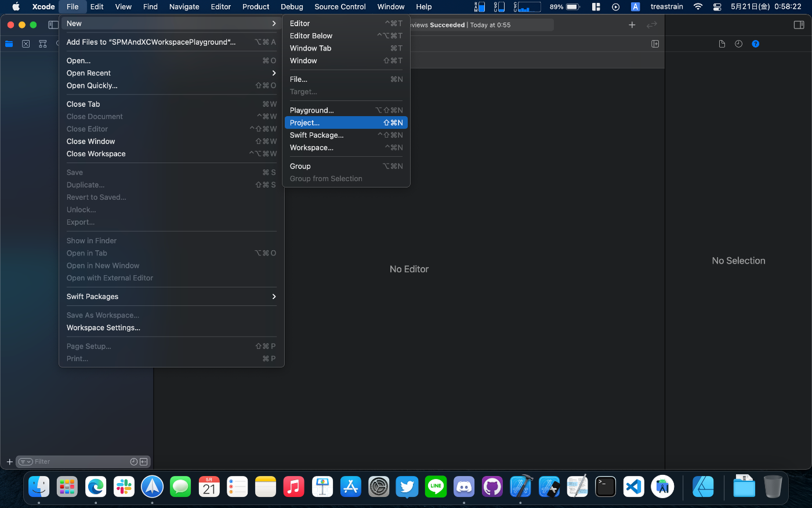Toggle the Navigator sidebar visibility
Image resolution: width=812 pixels, height=508 pixels.
53,25
